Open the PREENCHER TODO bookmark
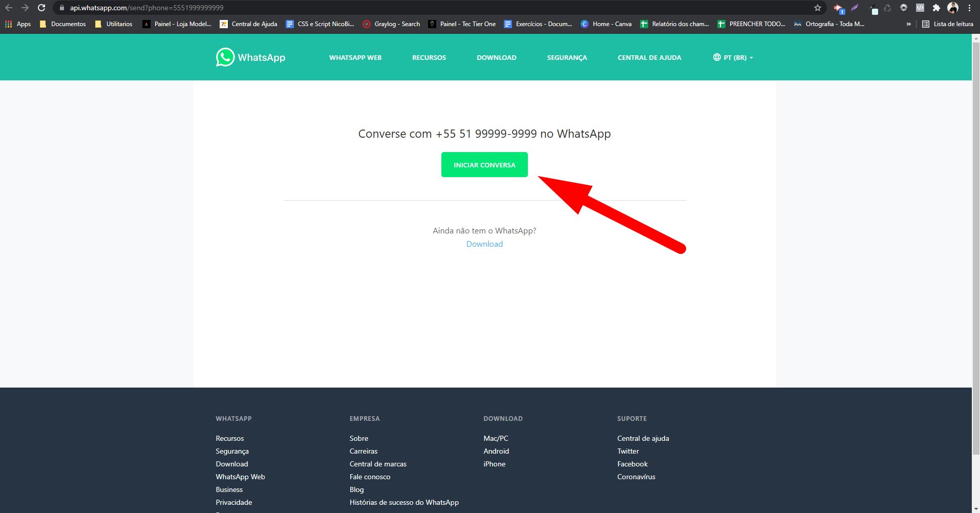 click(x=752, y=24)
